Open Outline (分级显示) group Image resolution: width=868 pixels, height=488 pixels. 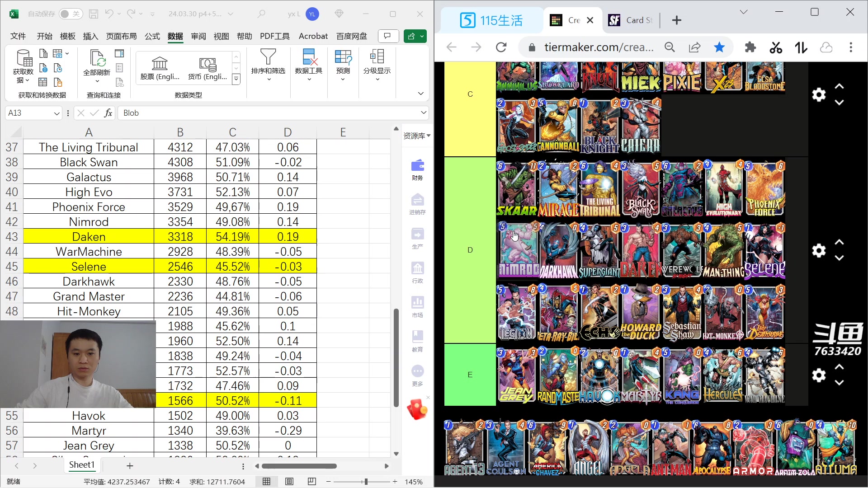pyautogui.click(x=377, y=65)
